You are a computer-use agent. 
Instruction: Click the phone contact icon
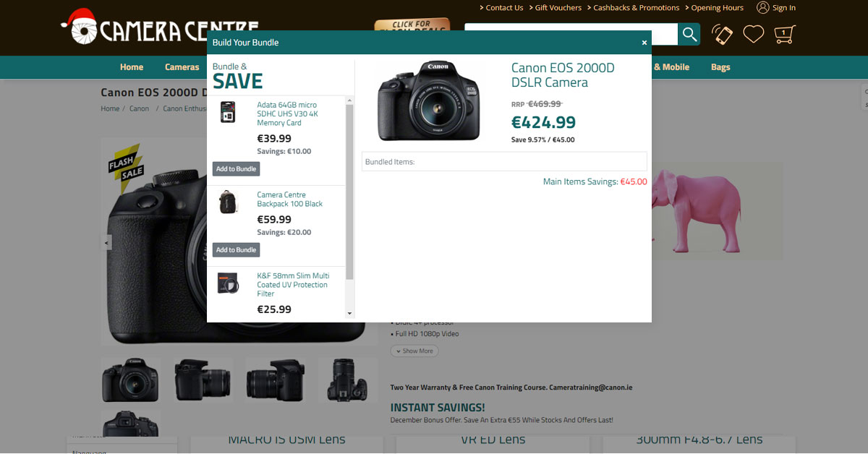point(722,34)
